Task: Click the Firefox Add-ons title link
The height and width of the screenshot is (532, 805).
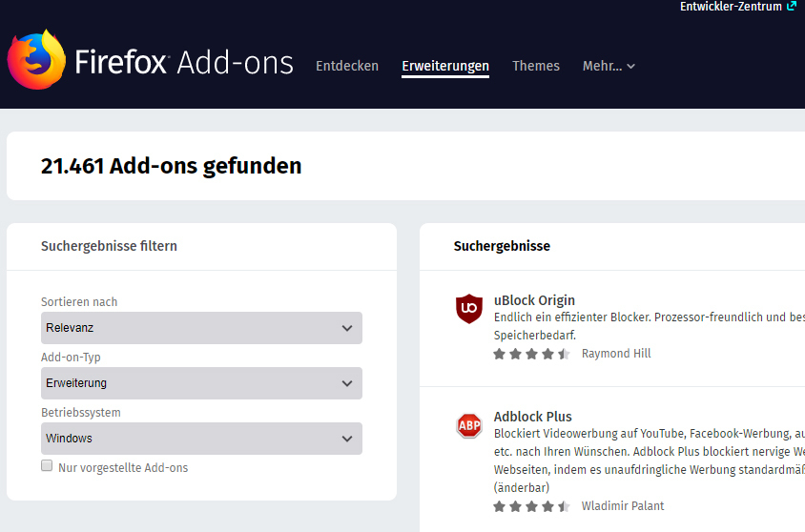Action: tap(184, 63)
